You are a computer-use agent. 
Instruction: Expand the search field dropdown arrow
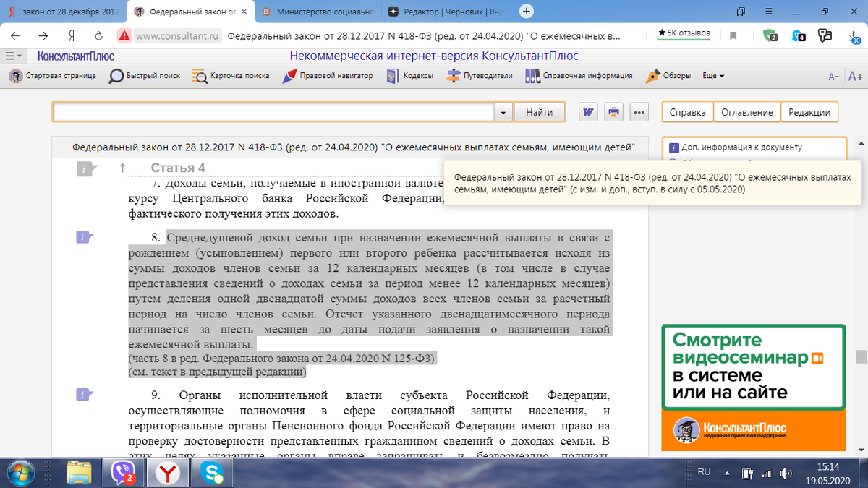click(x=503, y=112)
